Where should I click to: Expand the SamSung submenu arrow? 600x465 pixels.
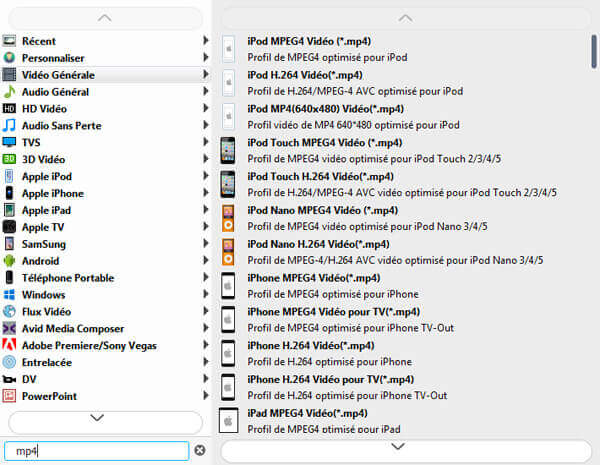coord(206,244)
